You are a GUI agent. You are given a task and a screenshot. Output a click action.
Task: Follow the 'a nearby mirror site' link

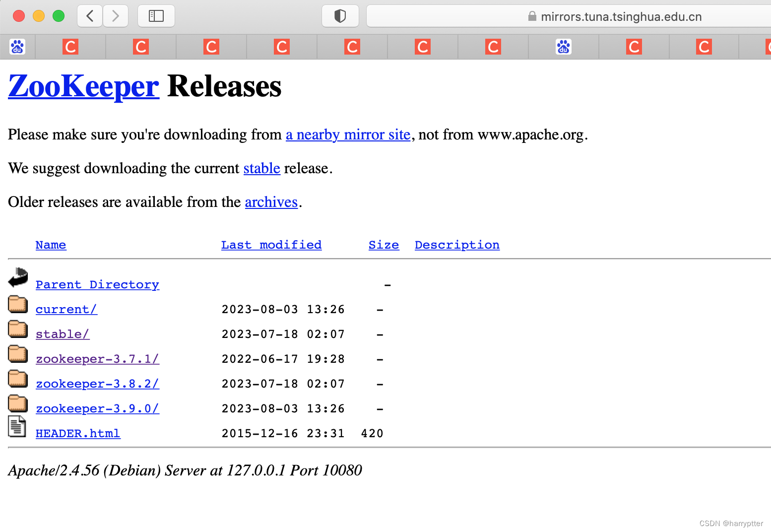point(348,134)
